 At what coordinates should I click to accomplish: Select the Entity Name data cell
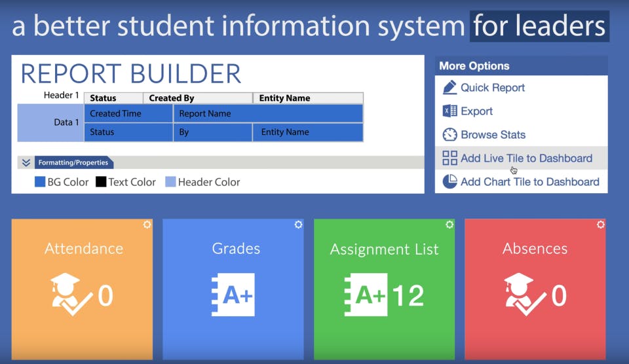pyautogui.click(x=308, y=132)
